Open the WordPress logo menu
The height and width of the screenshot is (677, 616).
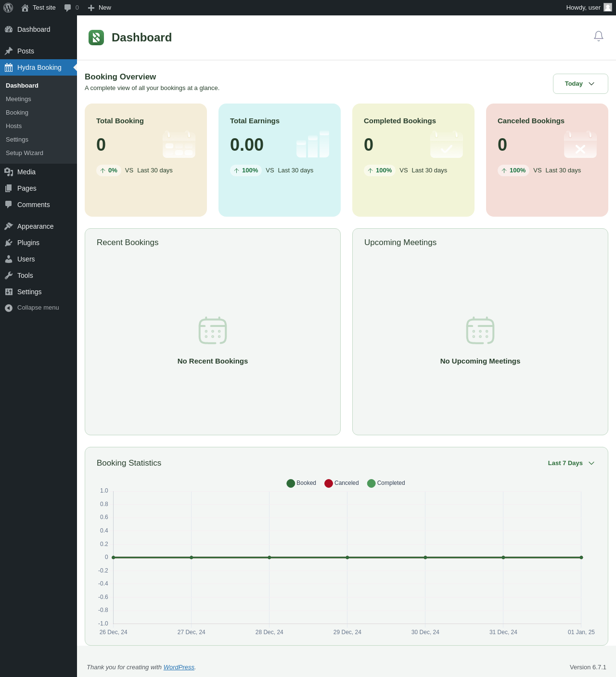pyautogui.click(x=8, y=8)
